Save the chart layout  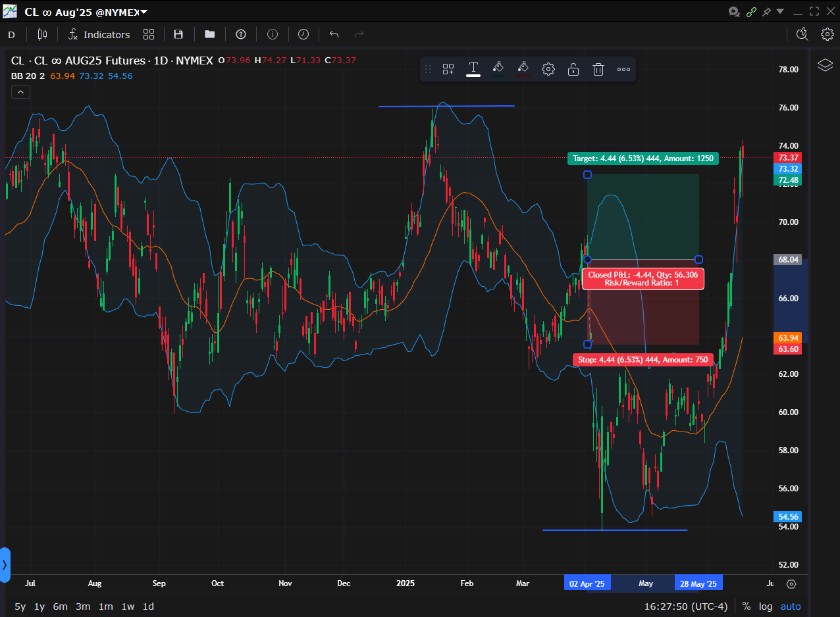178,34
